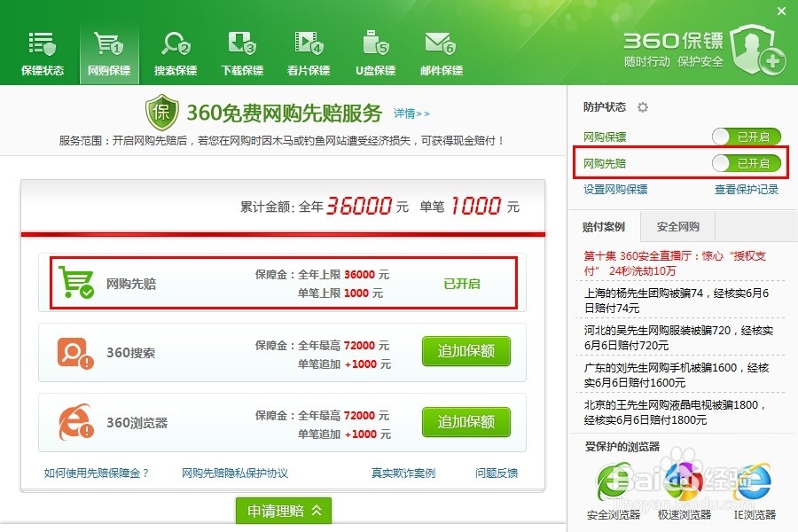
Task: Switch to the 安全网购 tab
Action: click(x=678, y=227)
